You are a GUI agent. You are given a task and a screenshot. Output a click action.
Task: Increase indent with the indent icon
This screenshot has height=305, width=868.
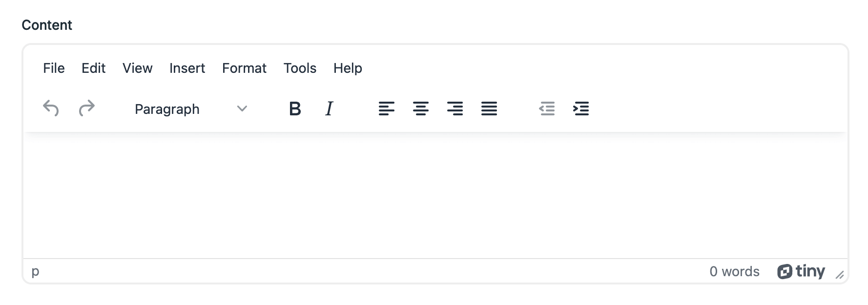tap(581, 109)
